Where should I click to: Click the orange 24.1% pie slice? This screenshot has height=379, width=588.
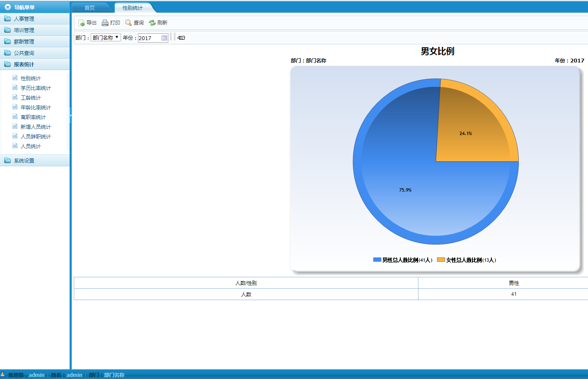pos(466,133)
